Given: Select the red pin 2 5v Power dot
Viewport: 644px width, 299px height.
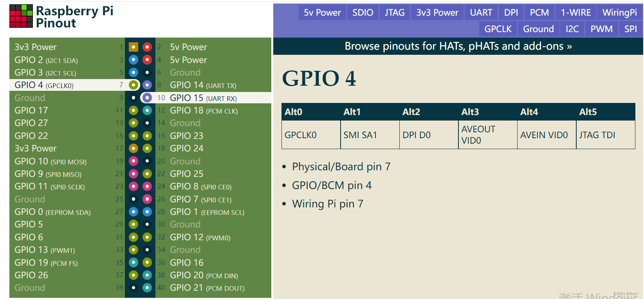Looking at the screenshot, I should pyautogui.click(x=147, y=47).
